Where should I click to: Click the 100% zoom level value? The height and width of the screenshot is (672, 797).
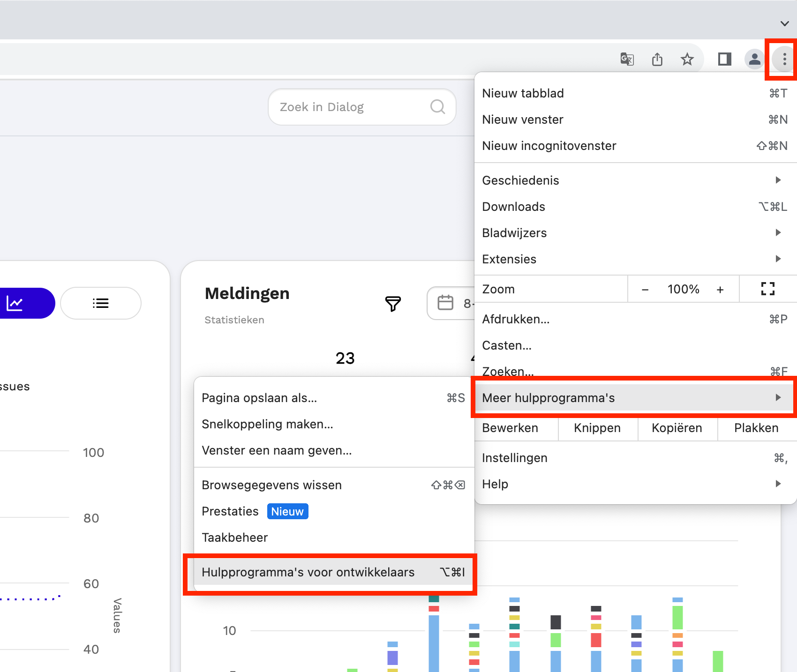click(683, 289)
